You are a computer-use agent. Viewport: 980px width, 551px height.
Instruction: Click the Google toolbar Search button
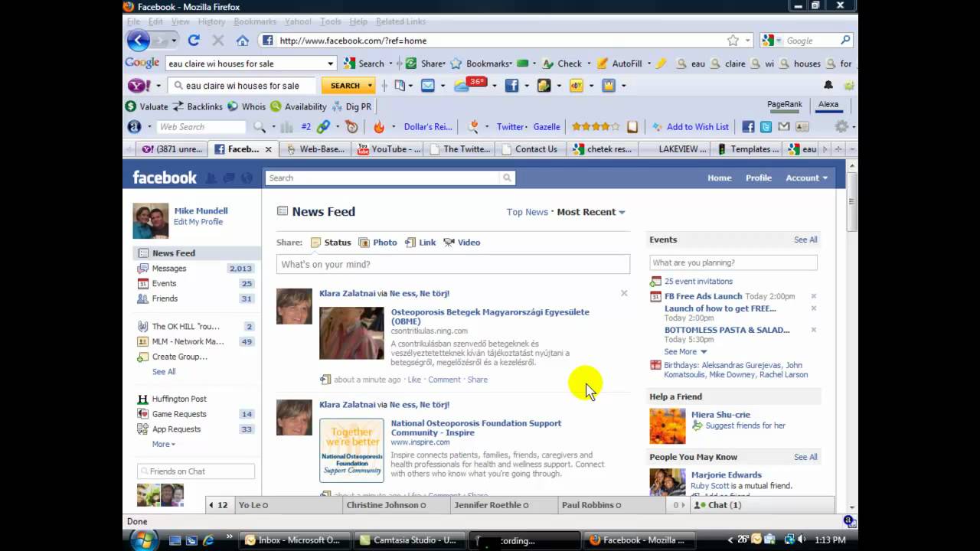pos(364,64)
